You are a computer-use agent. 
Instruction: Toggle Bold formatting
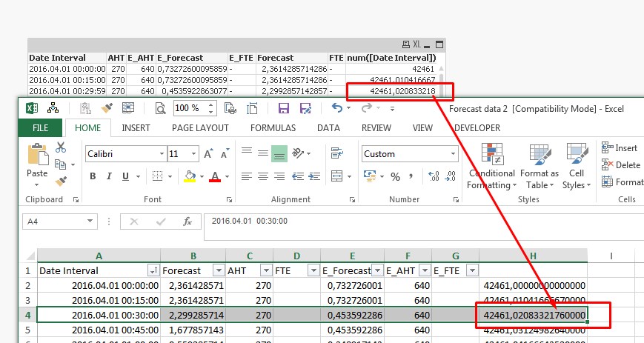click(93, 176)
